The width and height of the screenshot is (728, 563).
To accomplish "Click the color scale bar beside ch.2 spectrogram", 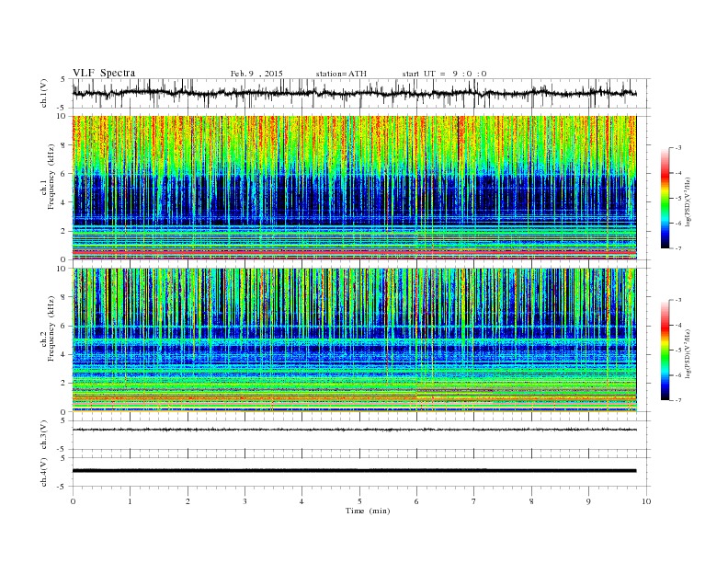I will (665, 350).
